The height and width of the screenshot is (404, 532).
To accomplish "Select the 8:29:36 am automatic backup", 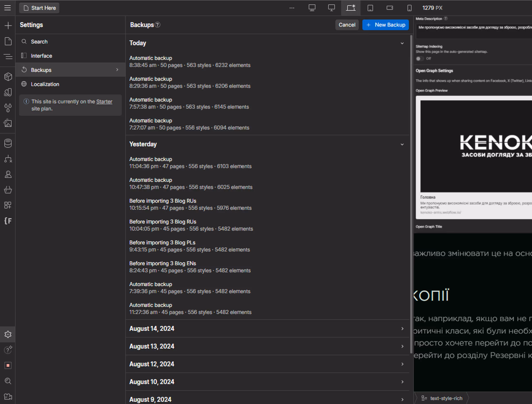I will (268, 82).
